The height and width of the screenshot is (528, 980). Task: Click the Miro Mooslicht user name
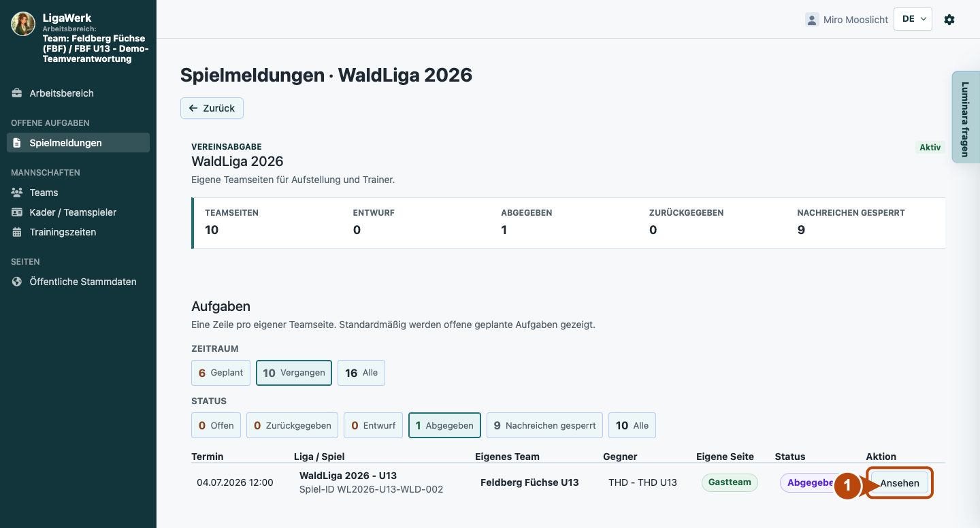pos(856,20)
